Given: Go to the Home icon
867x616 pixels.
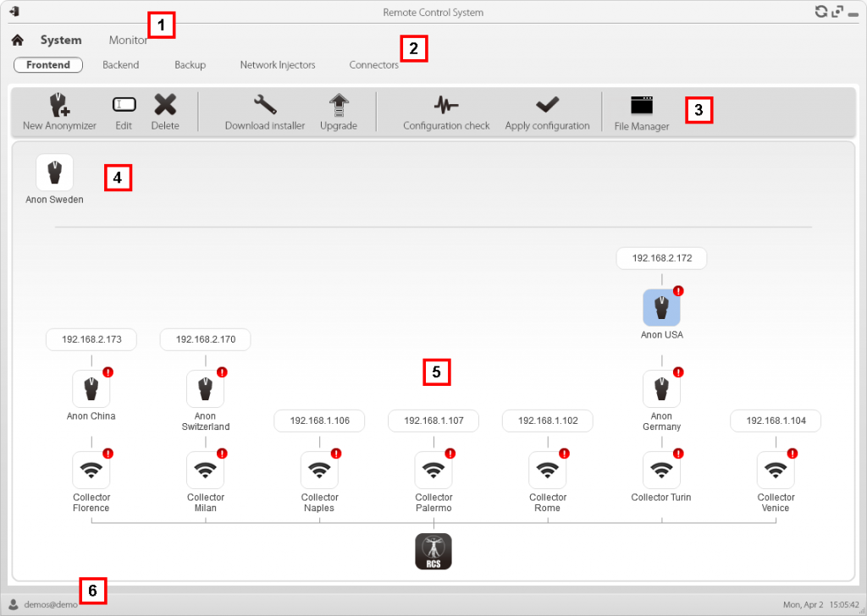Looking at the screenshot, I should pyautogui.click(x=17, y=40).
